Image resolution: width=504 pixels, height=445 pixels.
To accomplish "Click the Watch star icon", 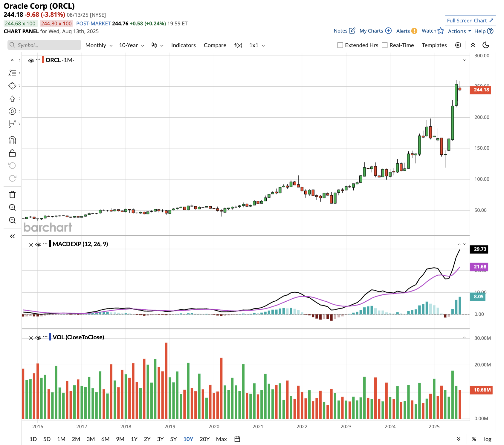I will click(441, 31).
